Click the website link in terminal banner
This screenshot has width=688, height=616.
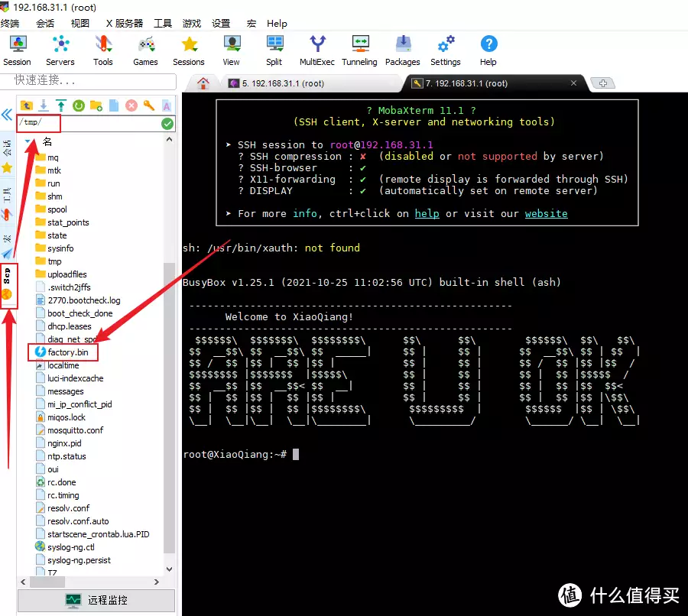click(x=547, y=214)
